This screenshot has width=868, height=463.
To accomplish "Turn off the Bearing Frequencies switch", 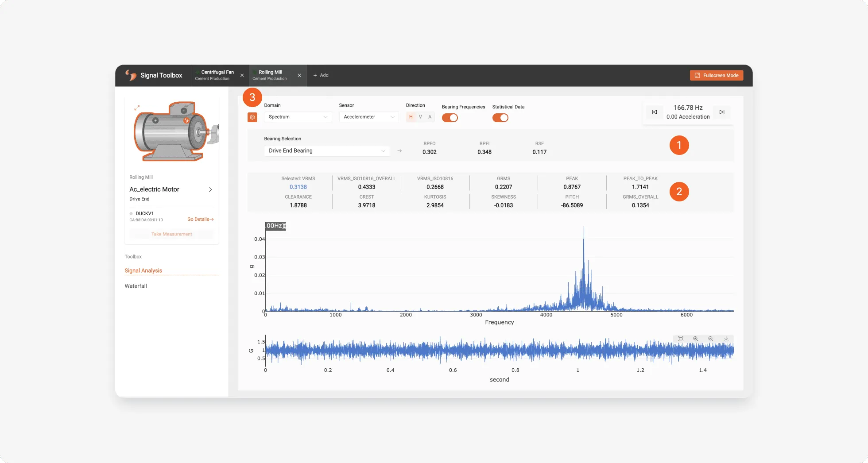I will pyautogui.click(x=450, y=118).
